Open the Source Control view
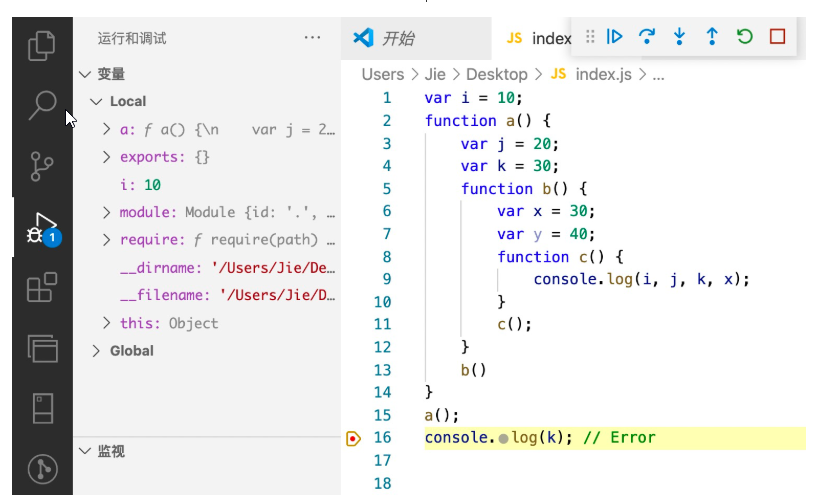This screenshot has width=823, height=504. coord(42,166)
